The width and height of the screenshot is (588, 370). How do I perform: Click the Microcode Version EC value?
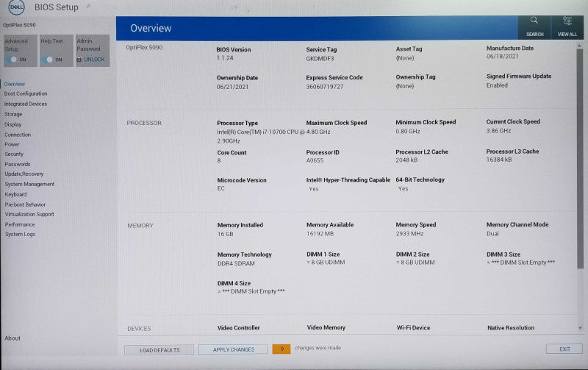click(221, 188)
